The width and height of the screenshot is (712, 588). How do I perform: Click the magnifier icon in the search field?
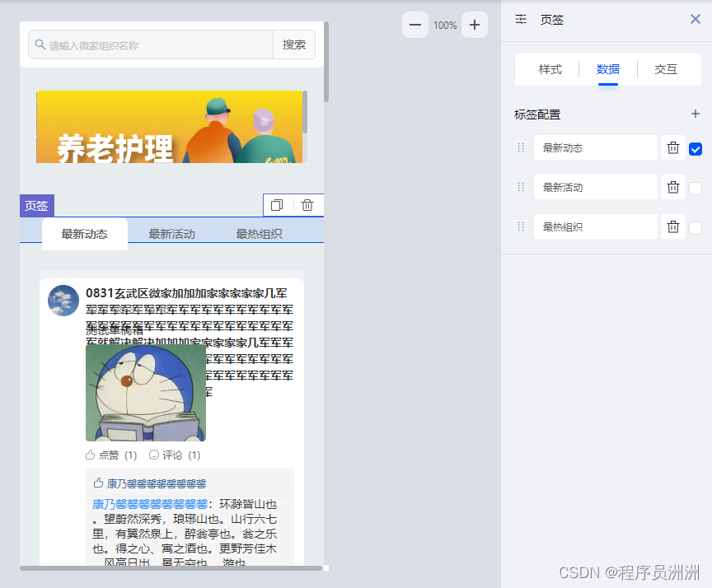[x=39, y=44]
